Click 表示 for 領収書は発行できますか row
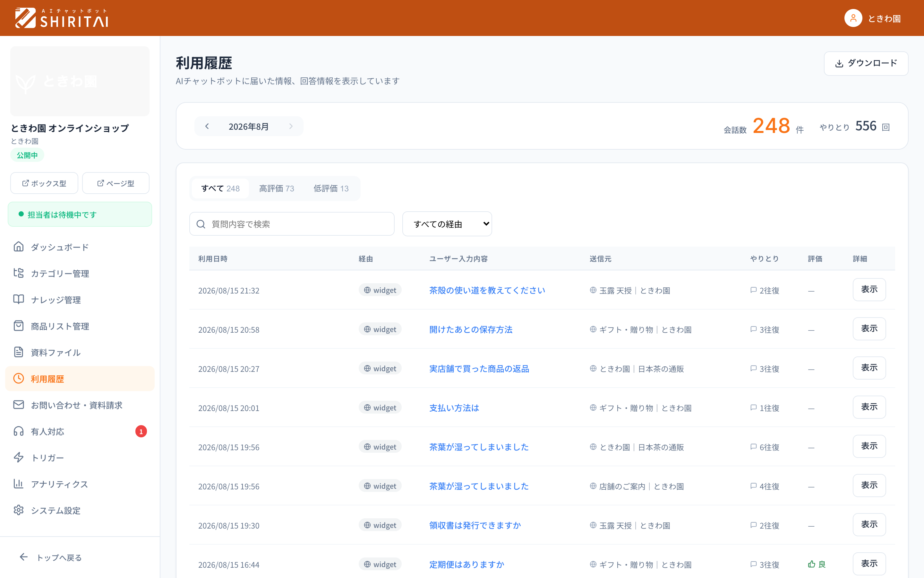Viewport: 924px width, 578px height. (869, 525)
